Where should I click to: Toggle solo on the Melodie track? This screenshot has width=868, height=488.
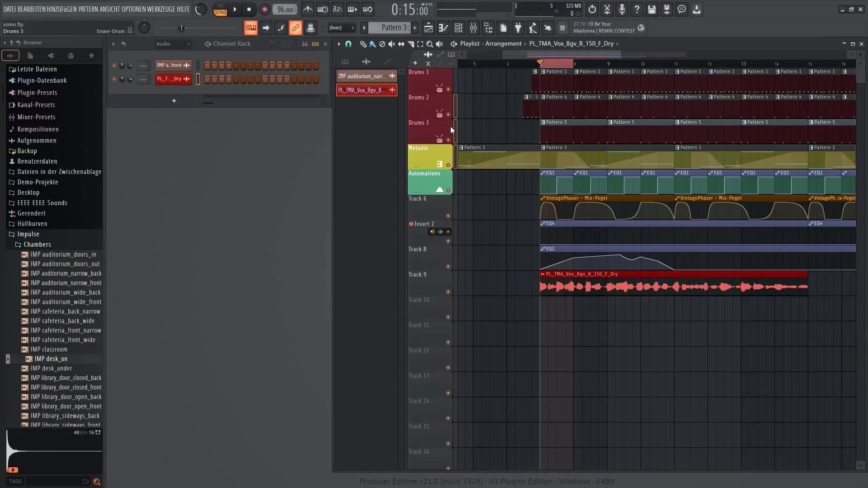[x=448, y=165]
